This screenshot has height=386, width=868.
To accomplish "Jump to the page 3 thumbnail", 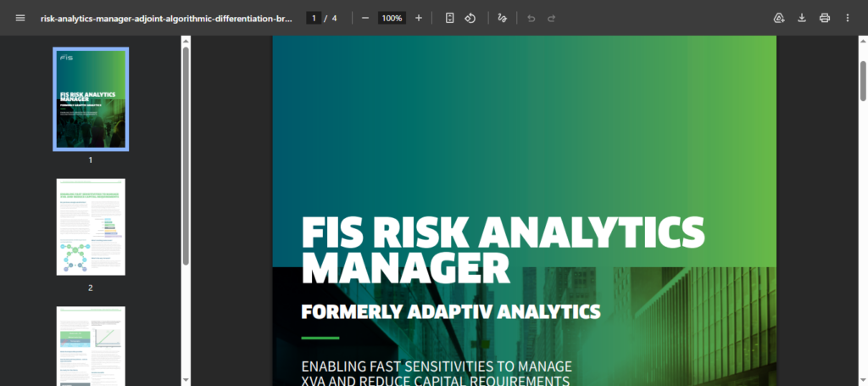I will (x=91, y=346).
